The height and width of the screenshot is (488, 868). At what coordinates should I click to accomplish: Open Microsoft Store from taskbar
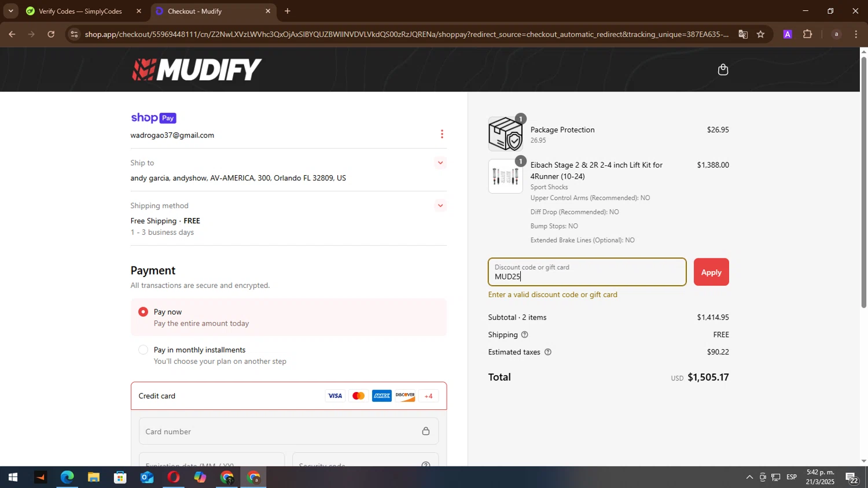tap(120, 478)
